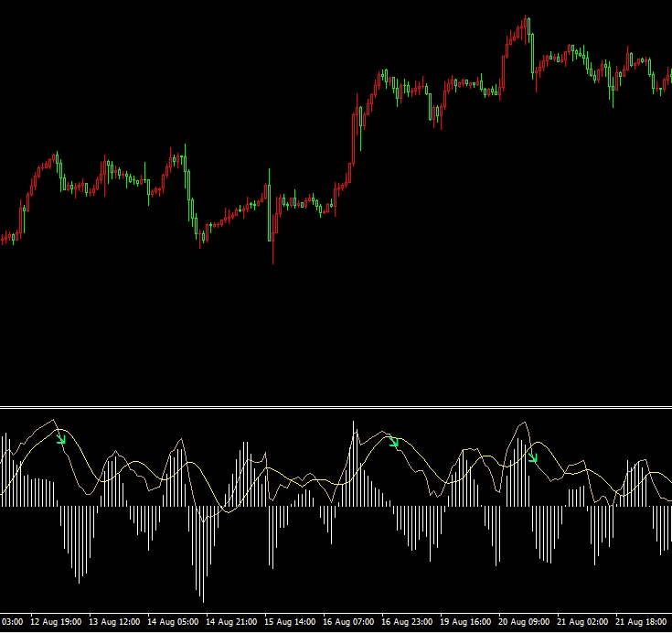
Task: Click the highest candlestick peak near 20 Aug
Action: pyautogui.click(x=526, y=29)
